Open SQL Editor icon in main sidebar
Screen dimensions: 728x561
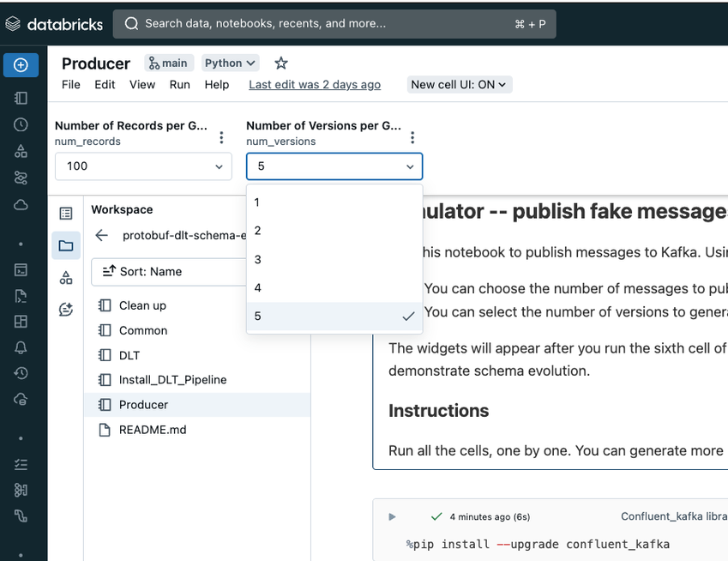coord(21,270)
